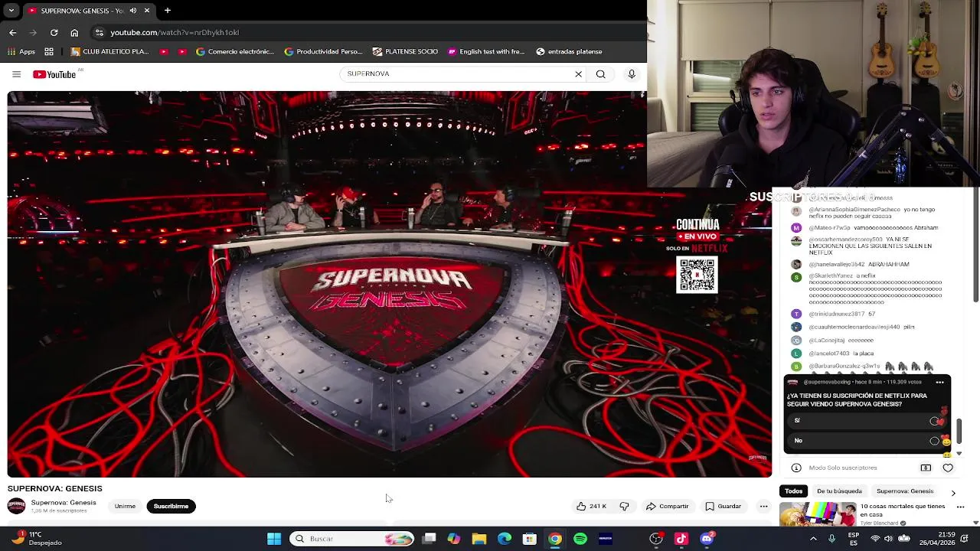The image size is (980, 551).
Task: Mute the SUPERNOVA: GENESIS tab audio
Action: click(133, 11)
